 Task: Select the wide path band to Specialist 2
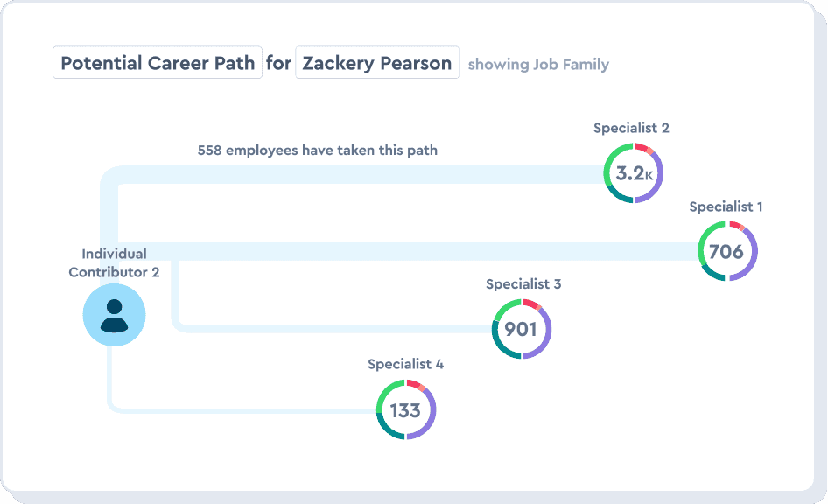coord(350,173)
